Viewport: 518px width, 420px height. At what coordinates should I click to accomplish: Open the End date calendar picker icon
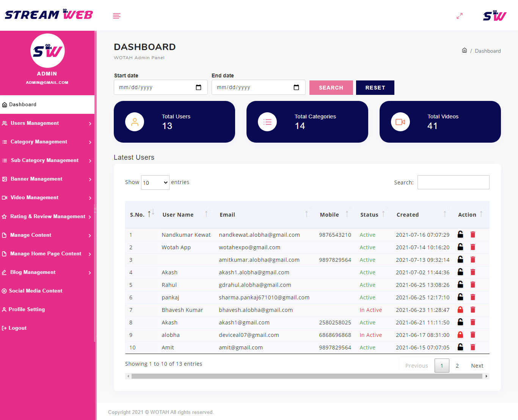click(296, 87)
